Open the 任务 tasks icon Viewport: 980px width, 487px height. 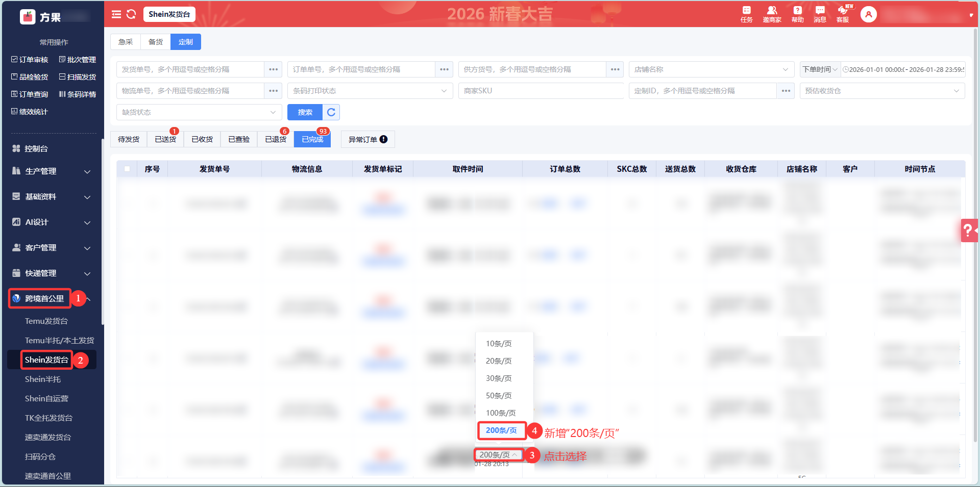pyautogui.click(x=747, y=14)
